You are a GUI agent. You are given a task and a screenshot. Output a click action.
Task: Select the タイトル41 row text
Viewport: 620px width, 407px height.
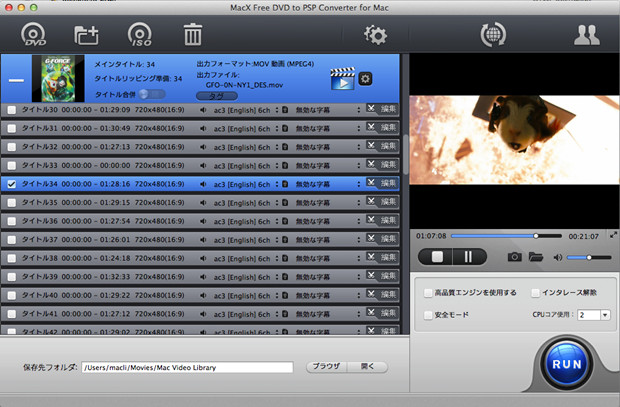pos(103,314)
